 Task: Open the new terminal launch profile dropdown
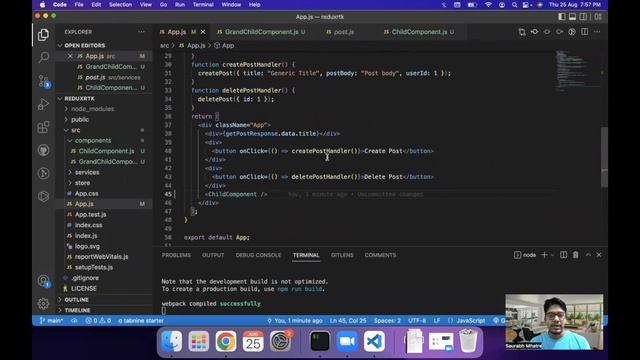pos(552,255)
